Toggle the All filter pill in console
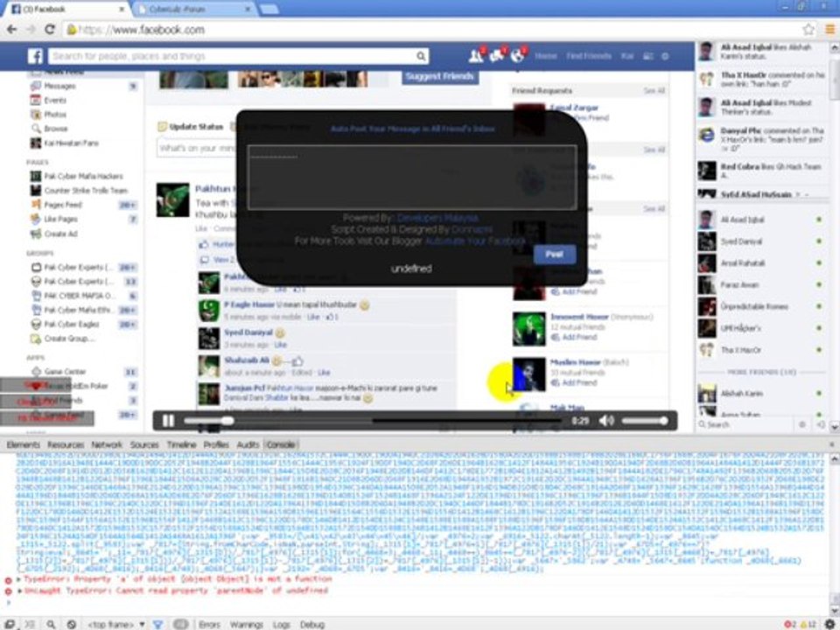The width and height of the screenshot is (840, 630). coord(181,625)
